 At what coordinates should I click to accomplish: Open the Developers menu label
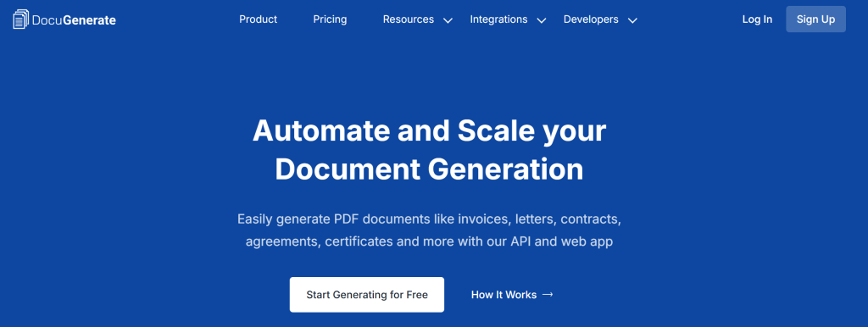click(x=591, y=19)
